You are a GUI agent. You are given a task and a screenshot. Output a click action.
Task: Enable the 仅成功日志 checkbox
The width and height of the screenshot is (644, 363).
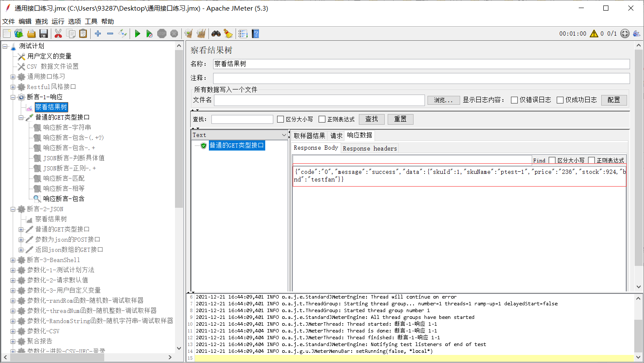click(560, 100)
